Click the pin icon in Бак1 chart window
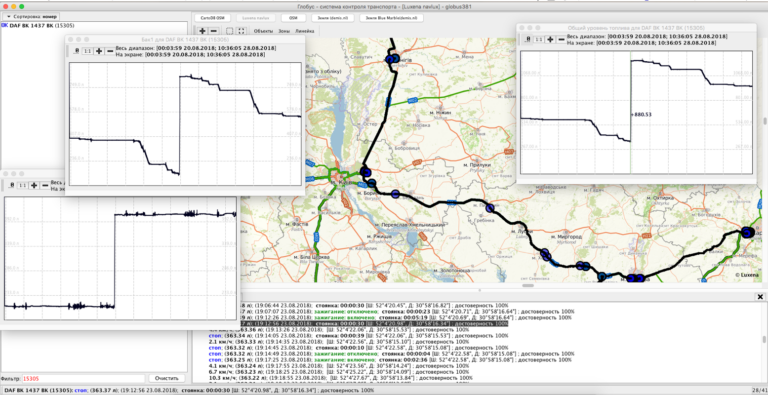The width and height of the screenshot is (768, 395). coord(77,51)
